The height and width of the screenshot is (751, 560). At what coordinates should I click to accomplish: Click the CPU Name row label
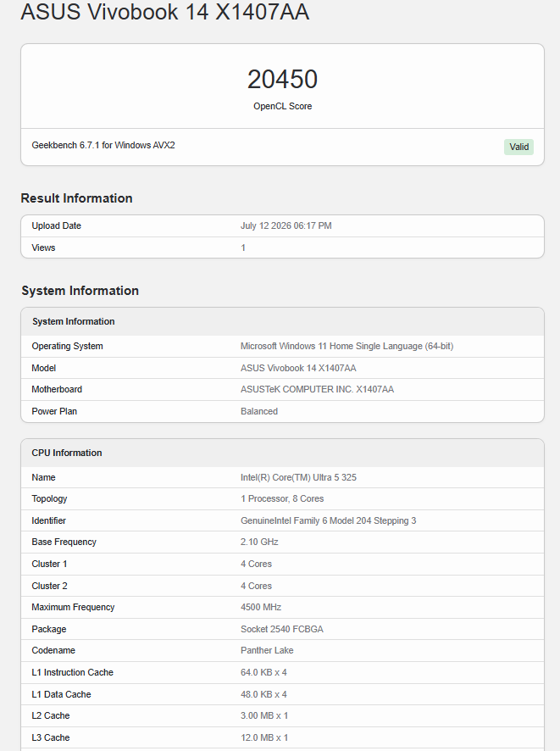pyautogui.click(x=43, y=477)
